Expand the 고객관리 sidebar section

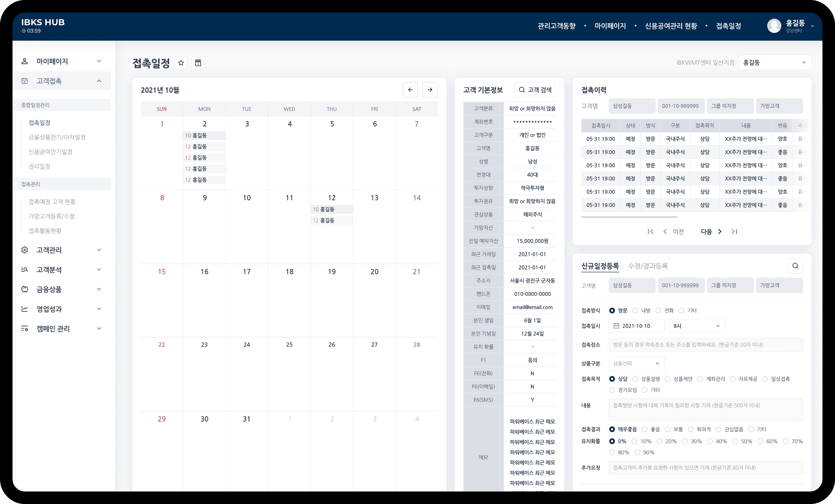coord(61,250)
